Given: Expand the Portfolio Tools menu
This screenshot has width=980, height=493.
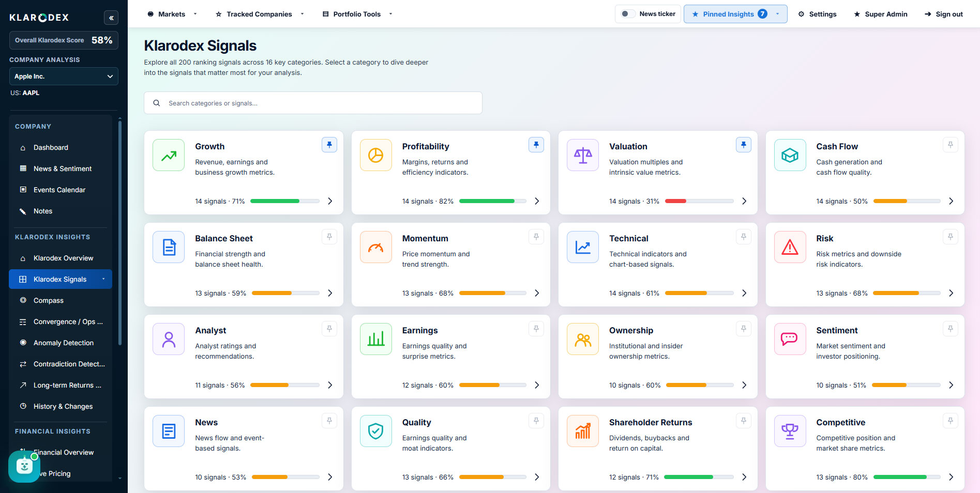Looking at the screenshot, I should pos(357,14).
